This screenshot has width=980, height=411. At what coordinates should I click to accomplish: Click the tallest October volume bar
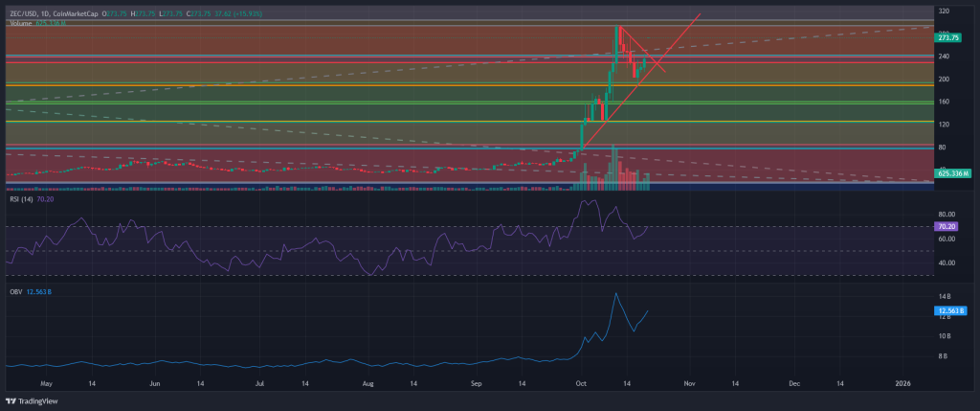click(x=614, y=165)
